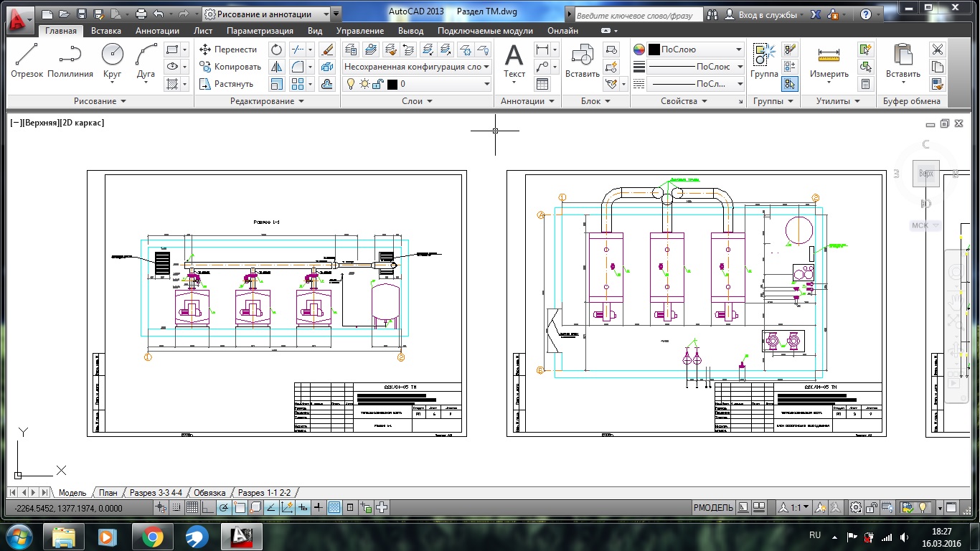
Task: Click the explode tool icon
Action: [x=328, y=67]
